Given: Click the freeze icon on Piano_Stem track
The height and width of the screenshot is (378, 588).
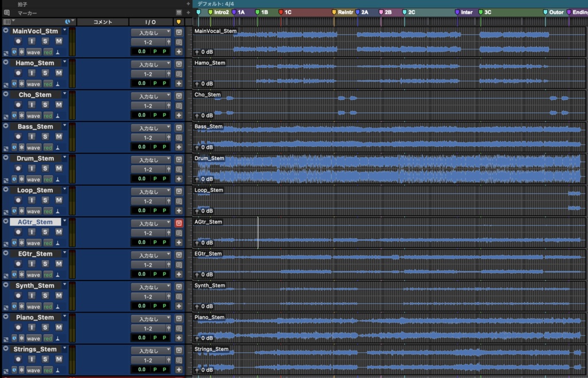Looking at the screenshot, I should click(x=179, y=319).
